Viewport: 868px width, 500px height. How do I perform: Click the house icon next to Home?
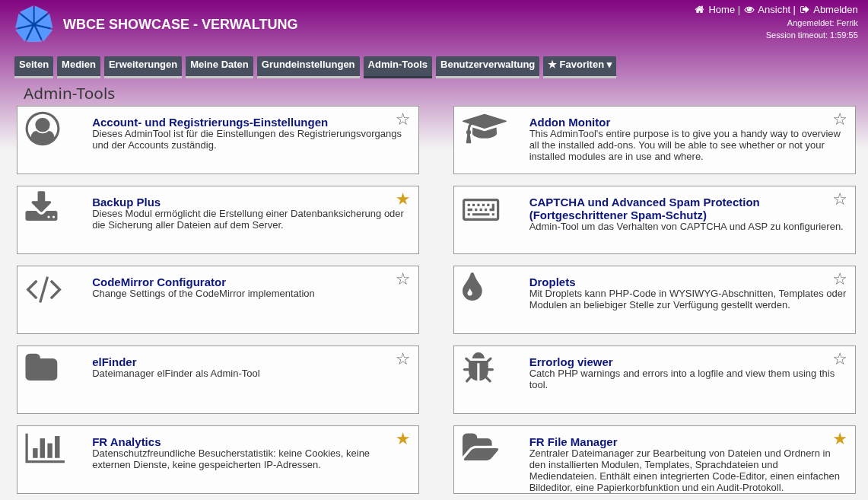[700, 9]
